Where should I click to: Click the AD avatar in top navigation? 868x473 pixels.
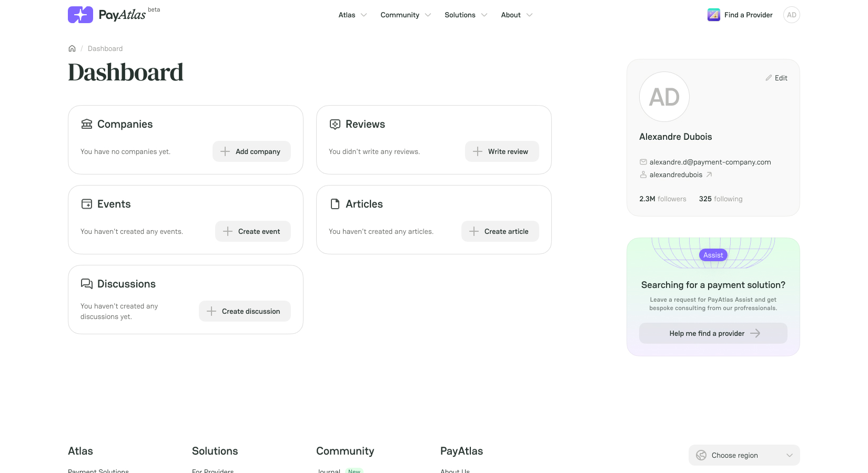(x=791, y=15)
